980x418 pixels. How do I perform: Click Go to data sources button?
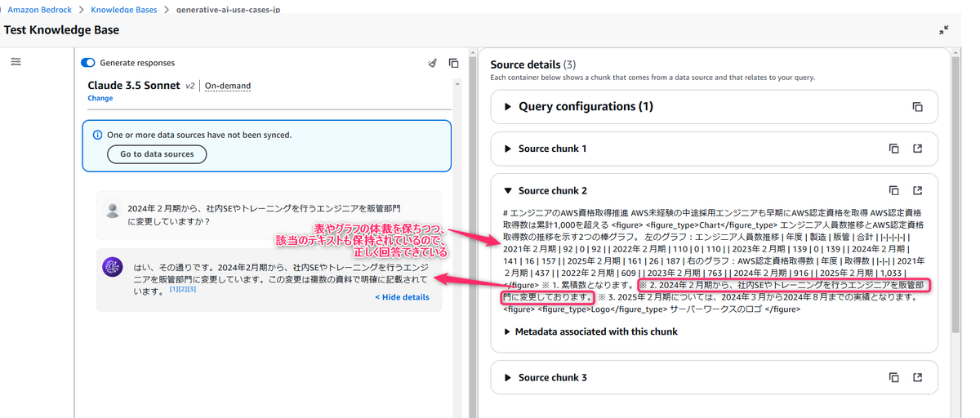tap(158, 154)
